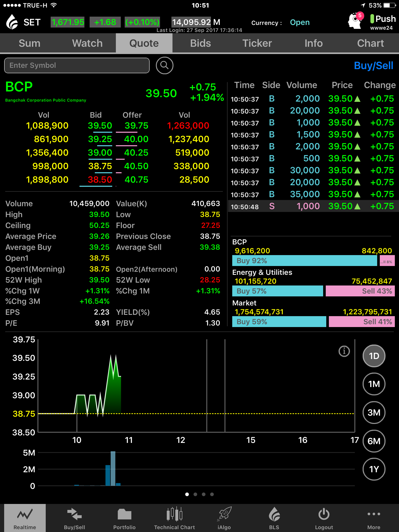Tap the Energy & Utilities Buy 57% bar
This screenshot has height=532, width=399.
[x=277, y=291]
